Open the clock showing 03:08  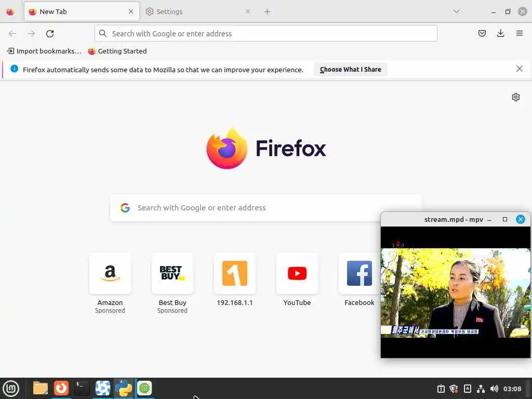(x=512, y=389)
